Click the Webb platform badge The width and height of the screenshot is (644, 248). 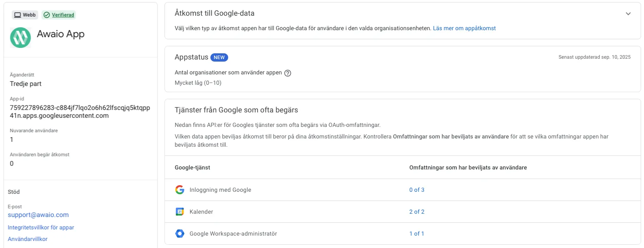point(25,15)
